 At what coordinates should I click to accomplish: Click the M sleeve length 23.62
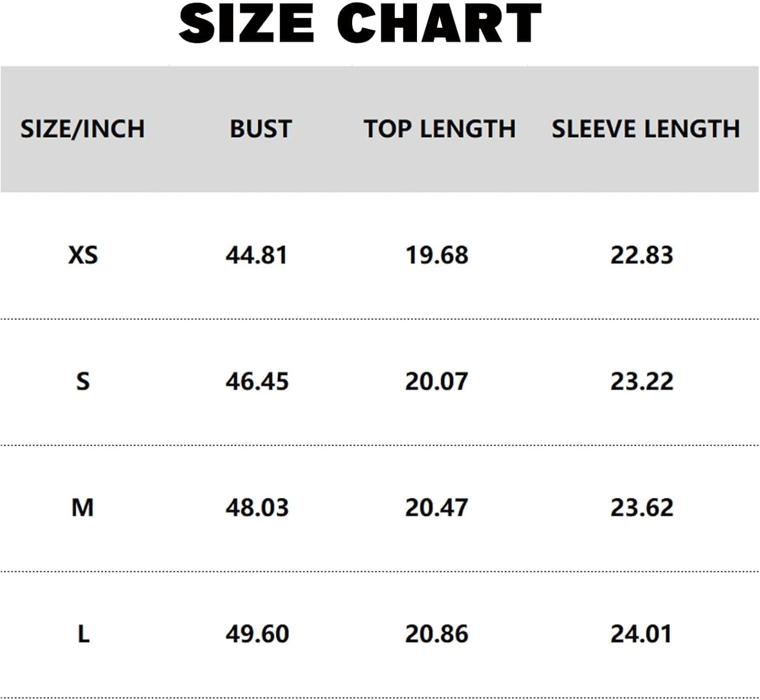[641, 507]
